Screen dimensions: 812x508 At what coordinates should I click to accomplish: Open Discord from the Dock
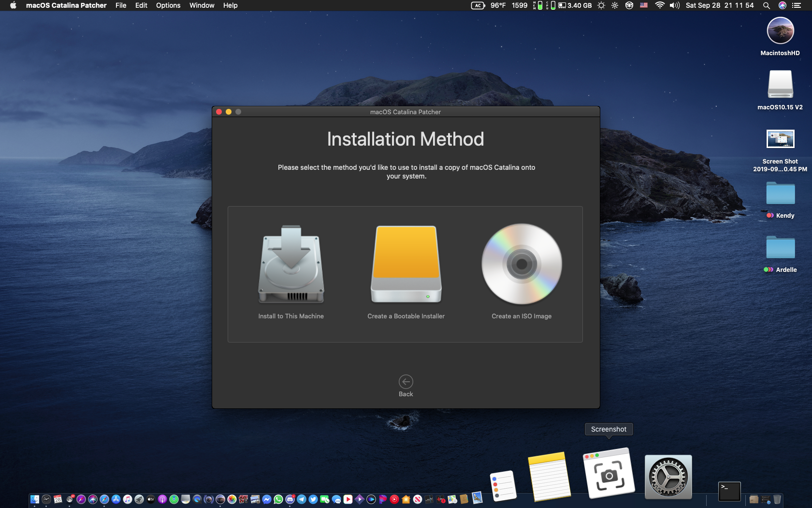pyautogui.click(x=290, y=499)
